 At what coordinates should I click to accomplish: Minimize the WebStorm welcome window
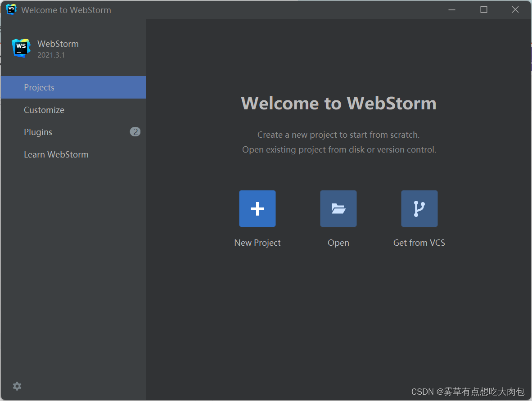[452, 10]
